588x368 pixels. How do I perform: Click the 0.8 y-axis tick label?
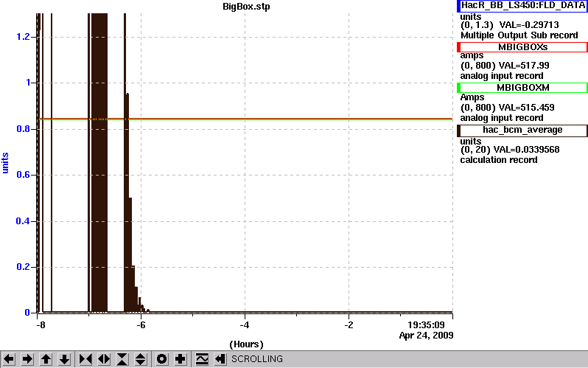[x=23, y=129]
